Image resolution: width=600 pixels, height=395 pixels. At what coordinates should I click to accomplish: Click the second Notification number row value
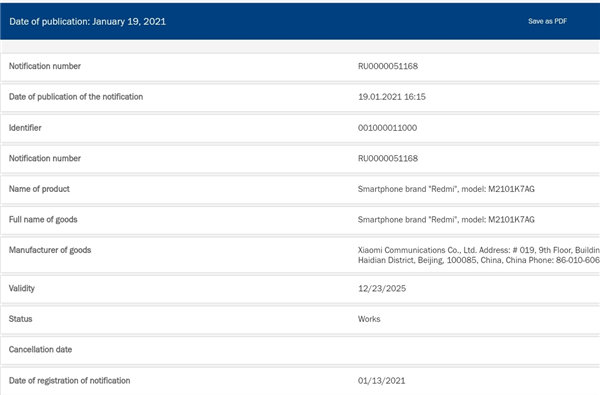(x=388, y=158)
